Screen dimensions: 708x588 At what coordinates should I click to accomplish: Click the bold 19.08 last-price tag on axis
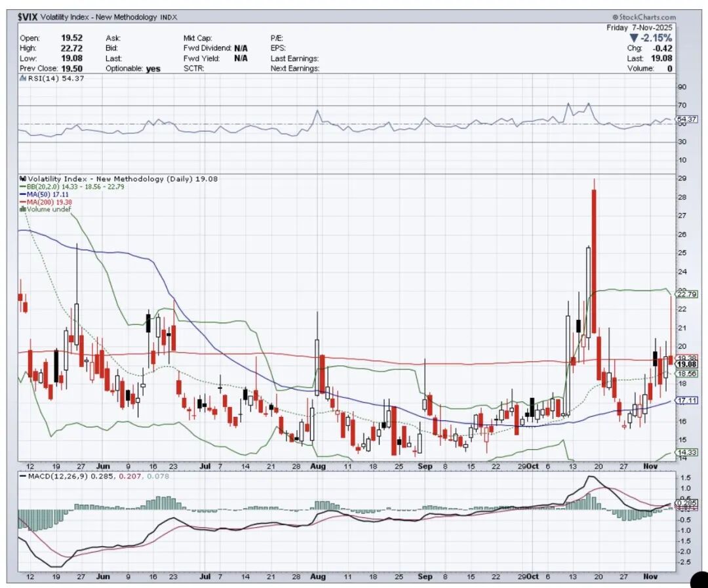(687, 364)
